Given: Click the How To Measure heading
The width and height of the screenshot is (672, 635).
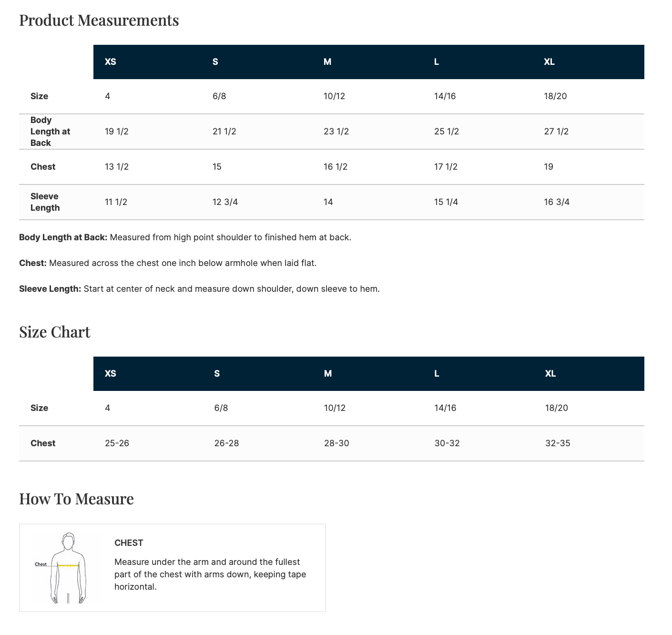Looking at the screenshot, I should tap(76, 499).
